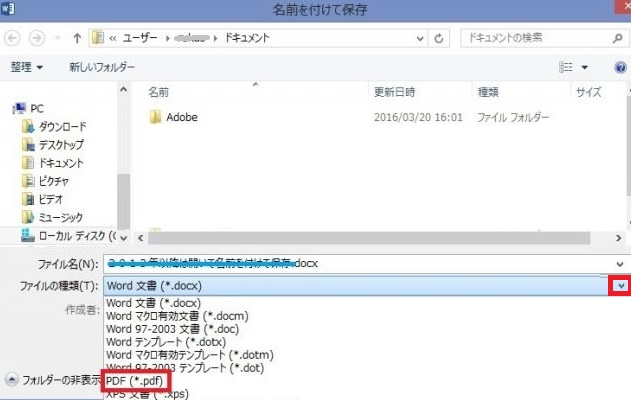The image size is (631, 400).
Task: Create a new folder with 新しいフォルダー
Action: coord(102,67)
